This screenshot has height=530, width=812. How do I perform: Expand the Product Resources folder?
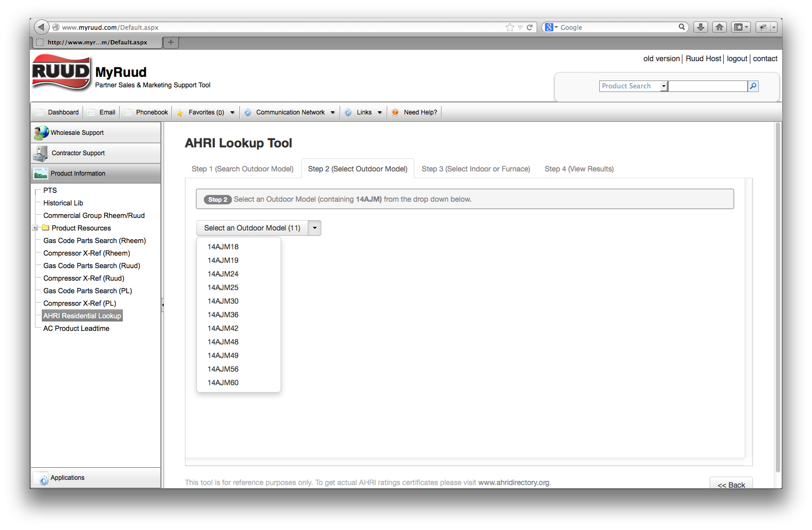[x=35, y=228]
